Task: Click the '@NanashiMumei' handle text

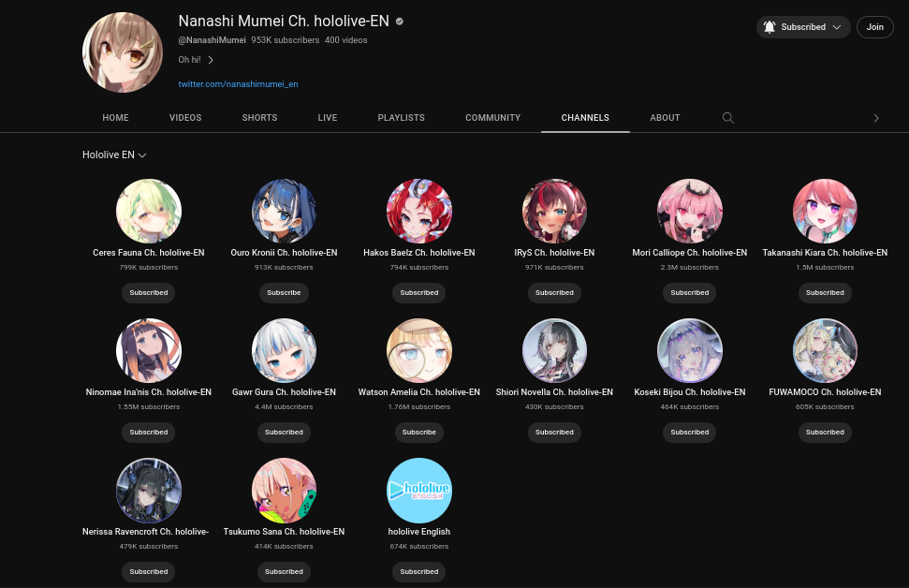Action: pyautogui.click(x=213, y=40)
